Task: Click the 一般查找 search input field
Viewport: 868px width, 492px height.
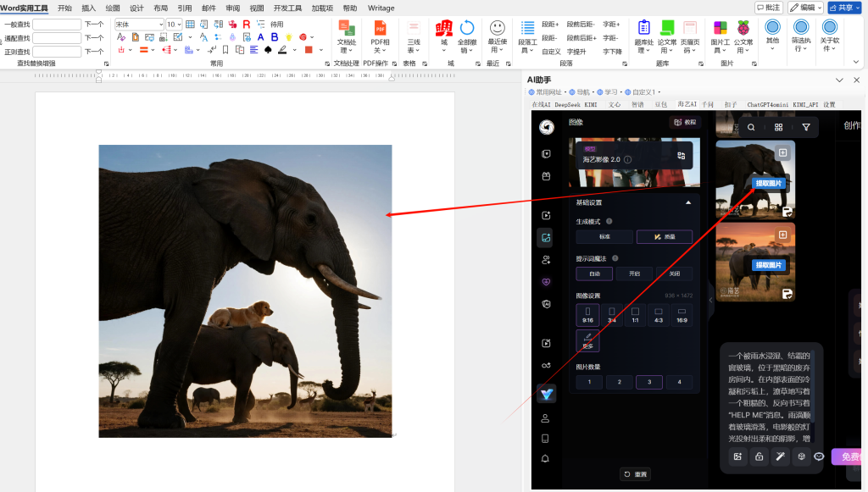Action: (58, 25)
